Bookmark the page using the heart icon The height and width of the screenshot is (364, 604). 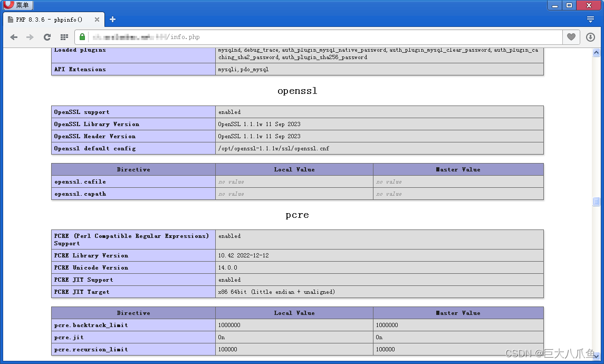(x=571, y=37)
